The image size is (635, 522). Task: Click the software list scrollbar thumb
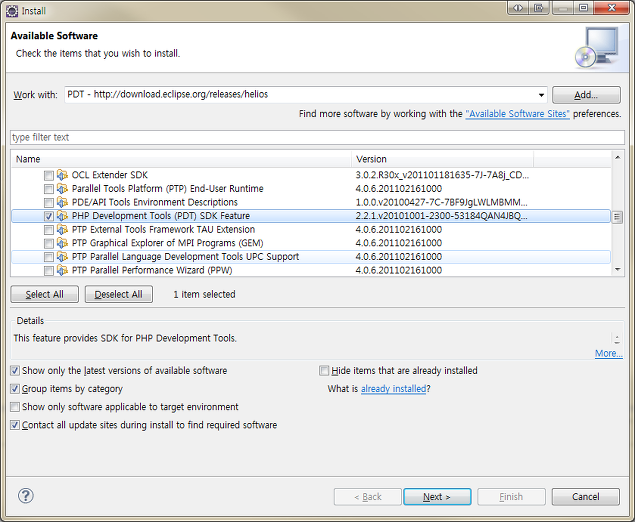point(617,217)
